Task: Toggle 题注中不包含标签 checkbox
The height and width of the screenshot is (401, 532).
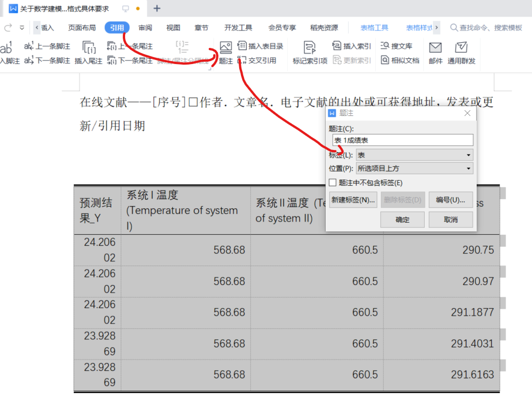Action: [333, 183]
